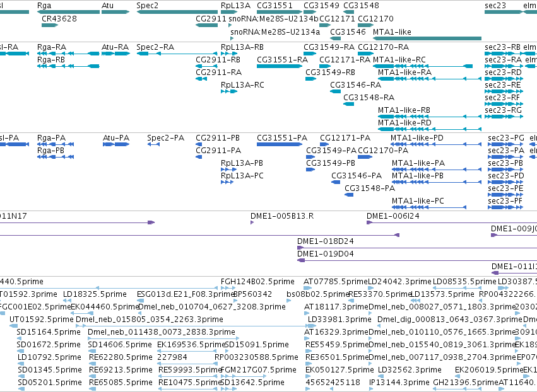Click protein RpL13A-PC
The image size is (537, 392).
pyautogui.click(x=227, y=182)
